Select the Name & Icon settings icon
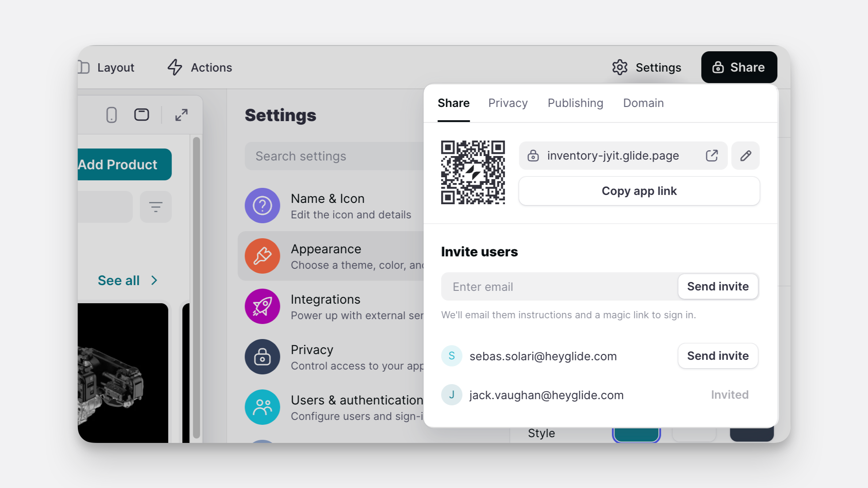 262,206
